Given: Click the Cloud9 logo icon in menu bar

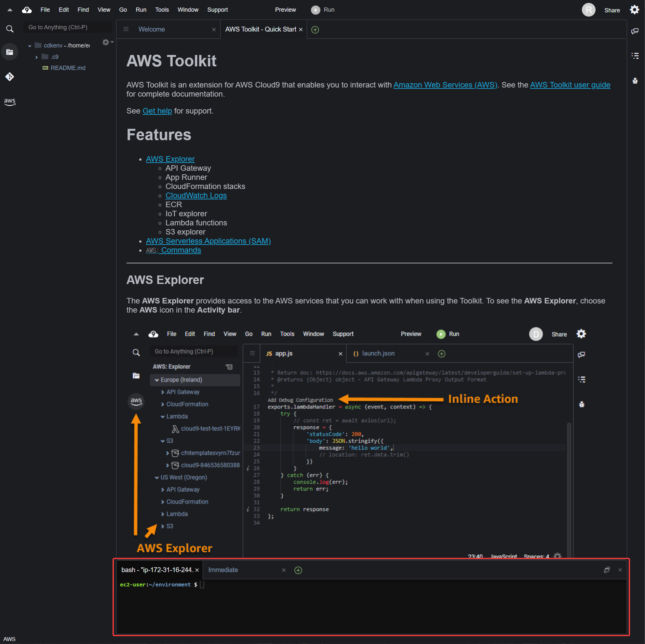Looking at the screenshot, I should point(27,10).
